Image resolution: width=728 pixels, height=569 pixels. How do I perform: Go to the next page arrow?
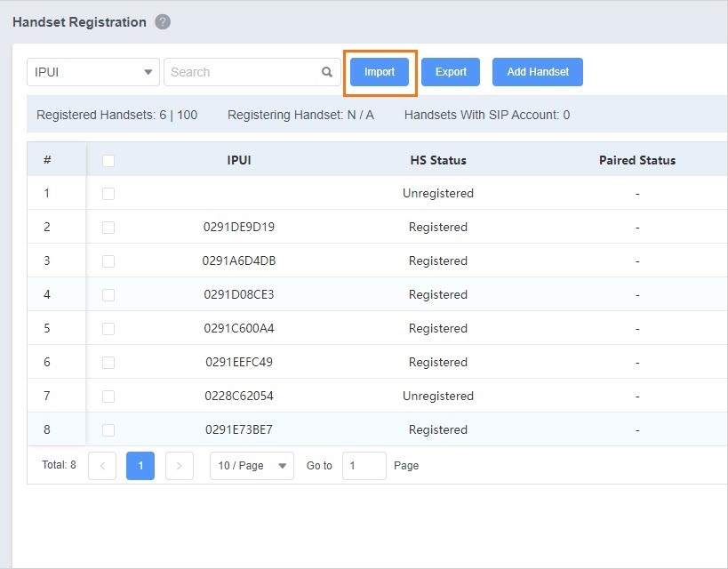180,465
